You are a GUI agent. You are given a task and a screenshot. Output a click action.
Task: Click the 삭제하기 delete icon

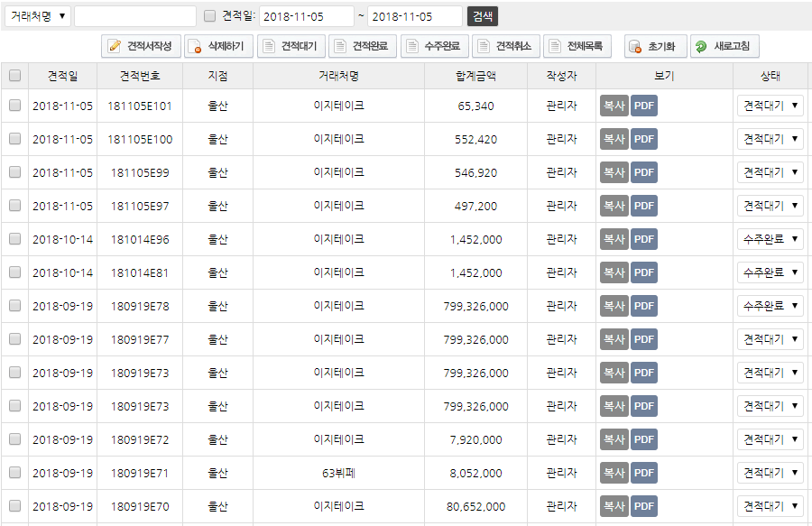(x=195, y=47)
